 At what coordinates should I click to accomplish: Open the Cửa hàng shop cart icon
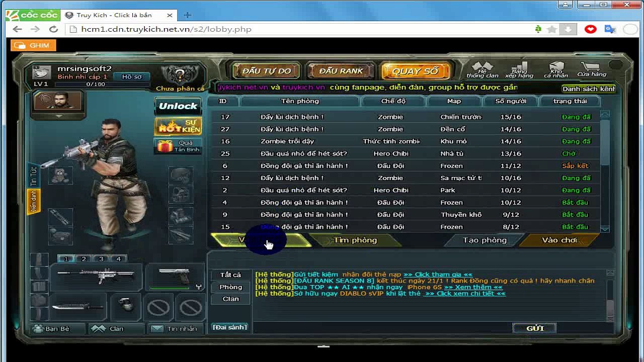click(x=592, y=69)
